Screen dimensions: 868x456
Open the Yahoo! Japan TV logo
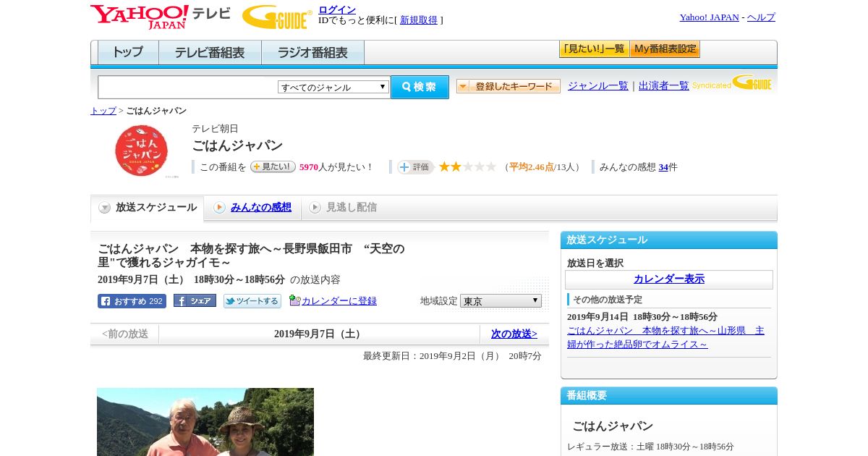tap(161, 17)
